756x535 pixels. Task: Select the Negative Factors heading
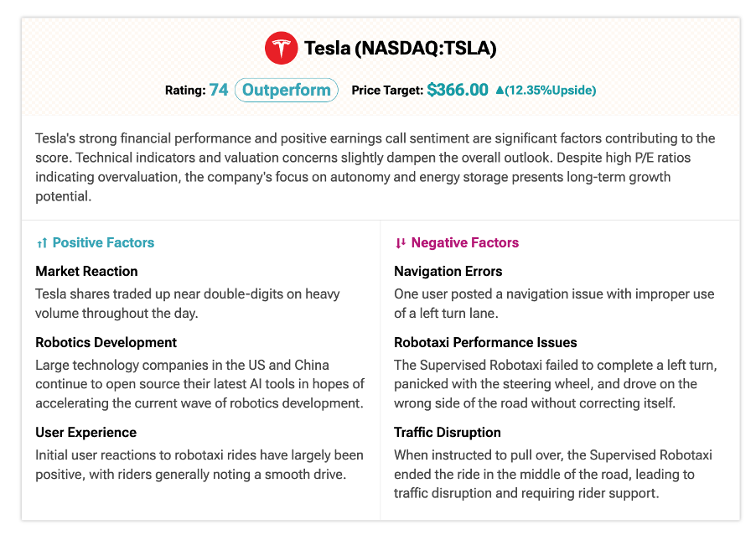[465, 242]
